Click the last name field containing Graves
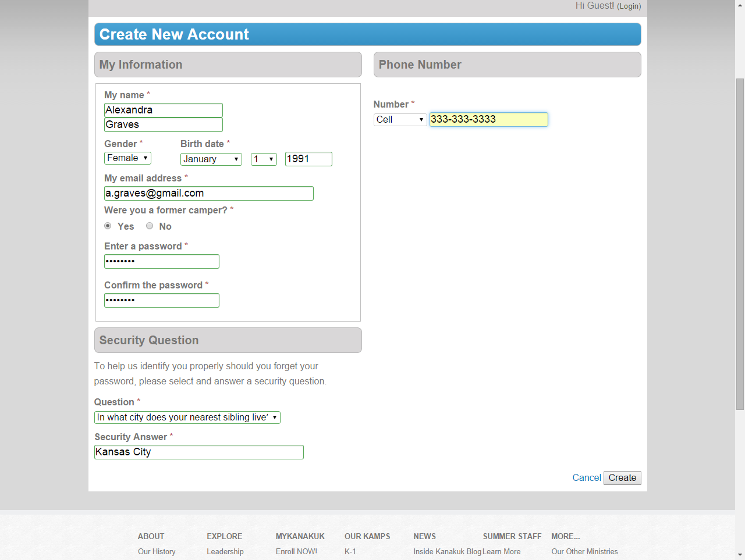 click(163, 124)
